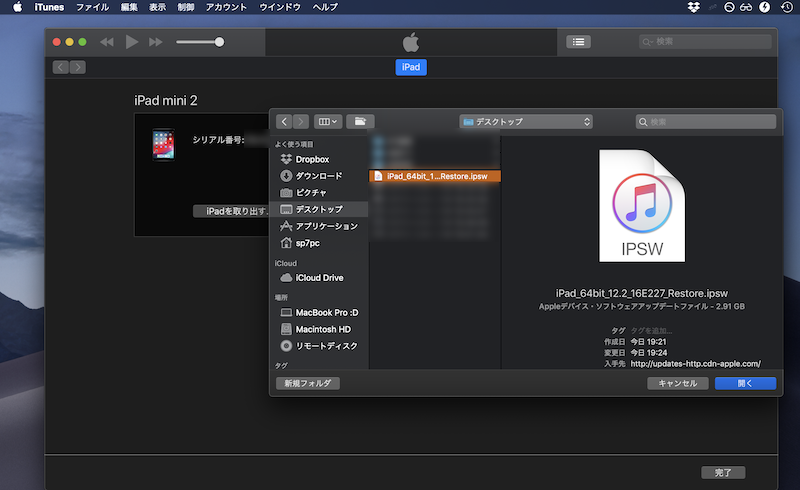
Task: Open the ファイル menu
Action: pos(92,7)
